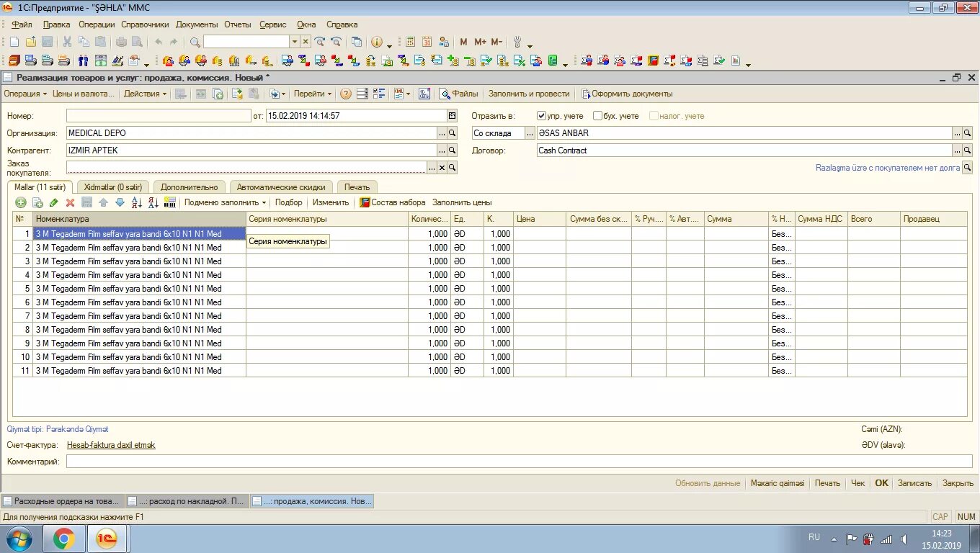This screenshot has width=980, height=553.
Task: Clear the Заказ покупателя field with X icon
Action: tap(442, 168)
